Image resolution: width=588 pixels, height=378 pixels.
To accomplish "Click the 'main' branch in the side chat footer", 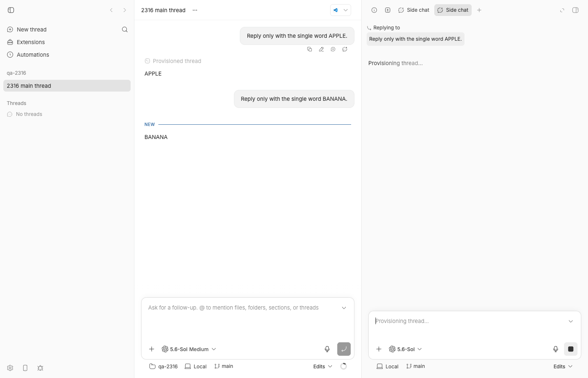I will pos(415,366).
